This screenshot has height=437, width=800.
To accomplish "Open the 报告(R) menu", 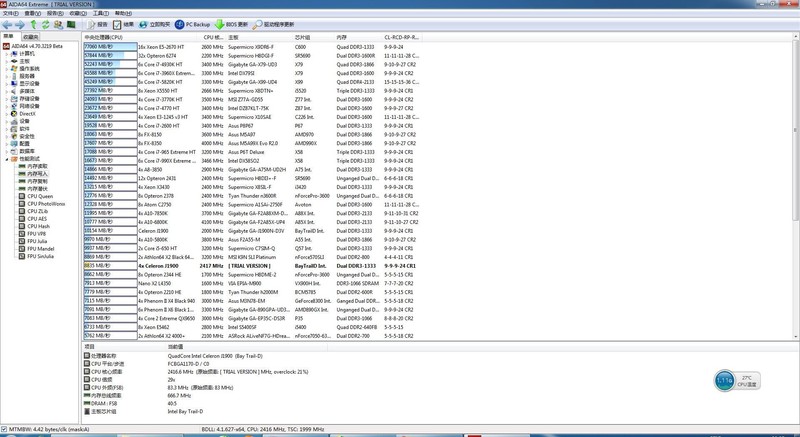I will tap(55, 13).
